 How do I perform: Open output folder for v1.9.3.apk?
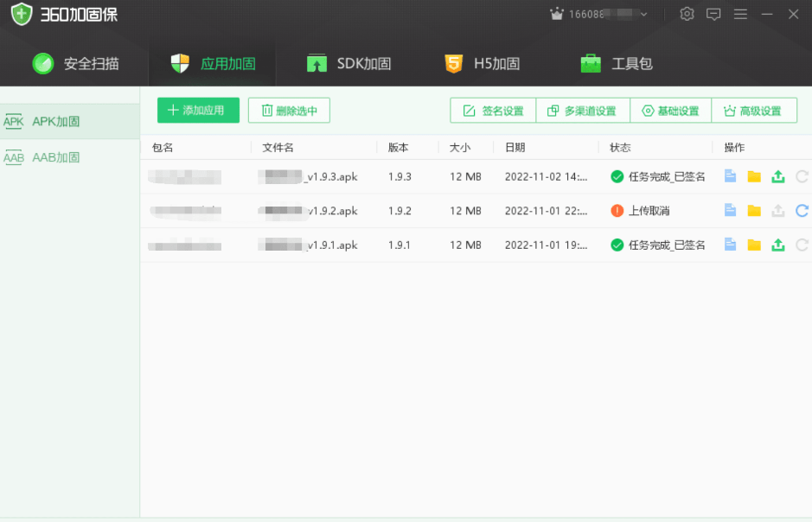[754, 177]
